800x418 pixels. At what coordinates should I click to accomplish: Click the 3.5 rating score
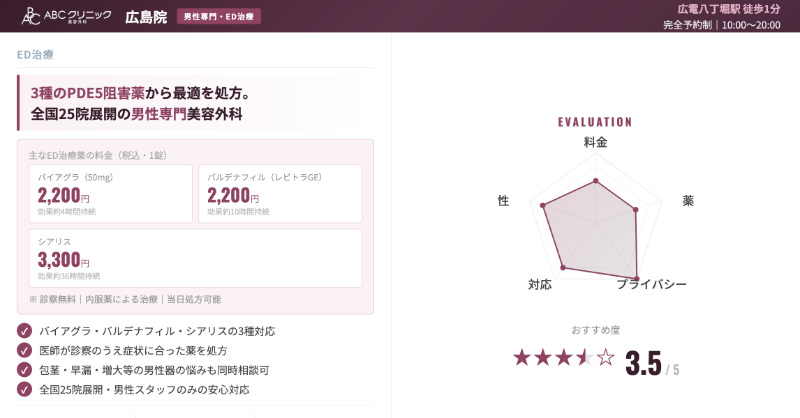pyautogui.click(x=642, y=362)
